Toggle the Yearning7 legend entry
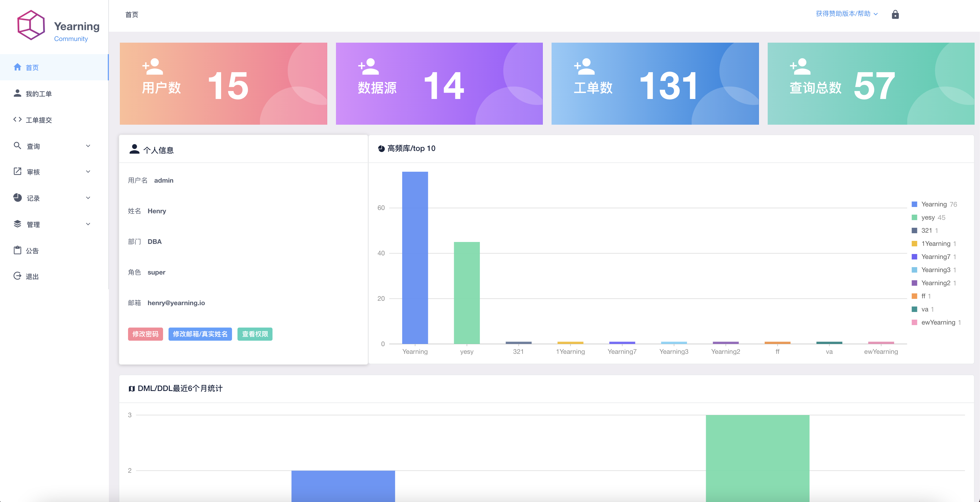Image resolution: width=980 pixels, height=502 pixels. 934,257
